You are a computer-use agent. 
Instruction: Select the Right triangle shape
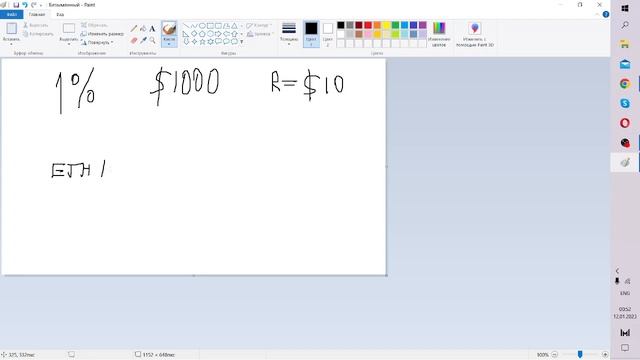click(x=186, y=34)
